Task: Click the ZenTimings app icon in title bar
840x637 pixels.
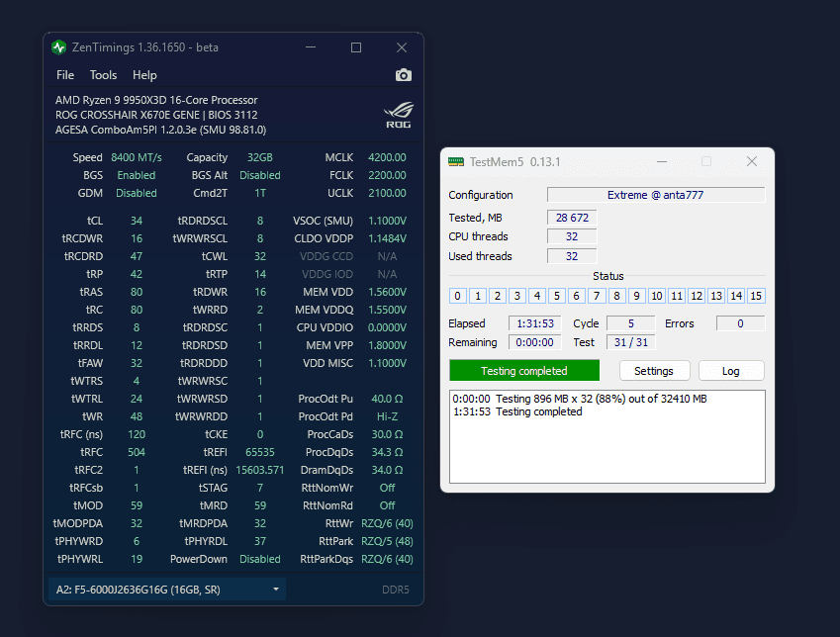Action: pyautogui.click(x=59, y=47)
